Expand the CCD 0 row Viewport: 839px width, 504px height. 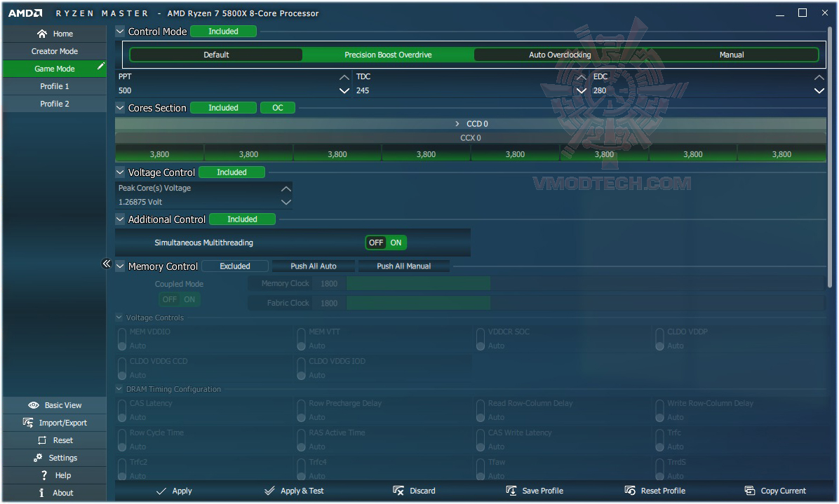[471, 123]
